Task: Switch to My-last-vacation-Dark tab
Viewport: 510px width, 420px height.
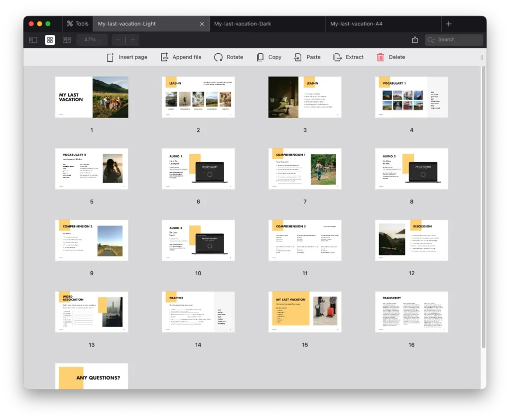Action: 243,24
